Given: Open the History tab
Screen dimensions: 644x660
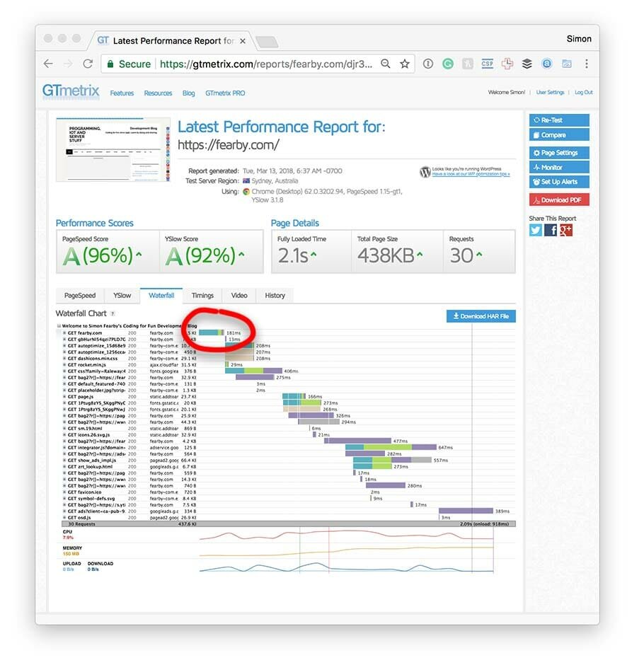Looking at the screenshot, I should click(x=275, y=295).
